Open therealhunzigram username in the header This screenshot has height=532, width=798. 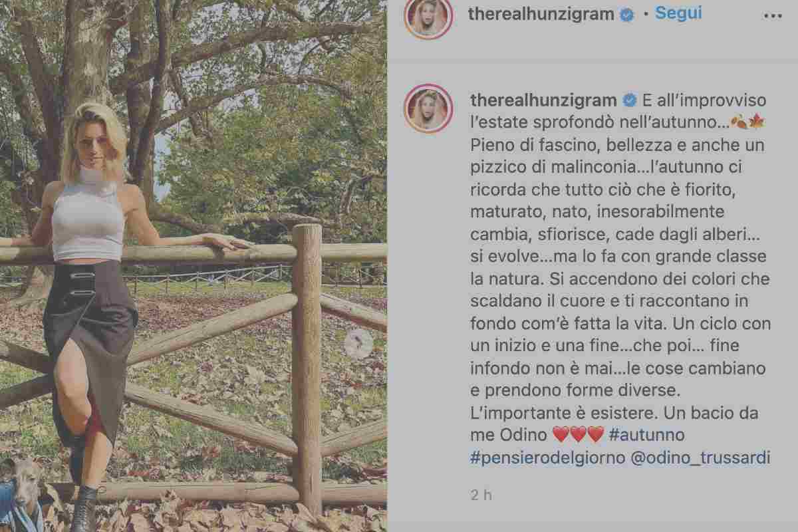coord(541,15)
